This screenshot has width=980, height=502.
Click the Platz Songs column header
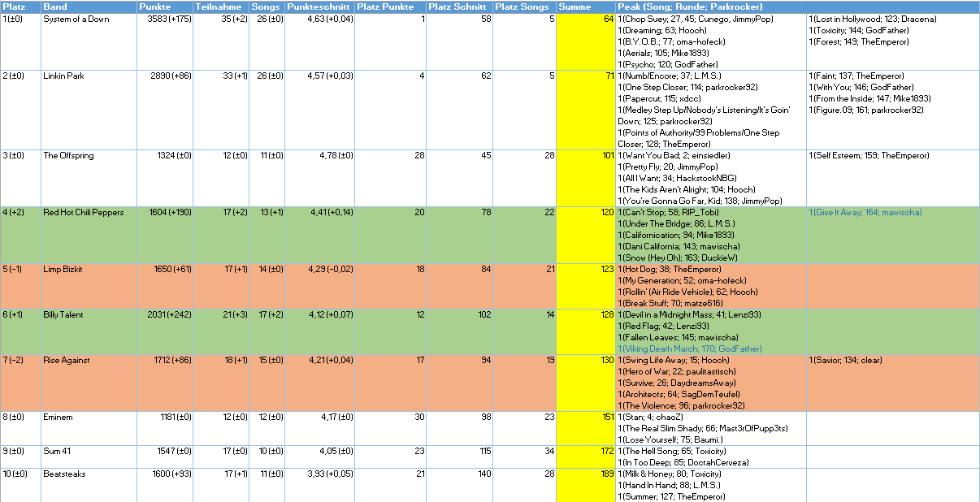pos(525,6)
